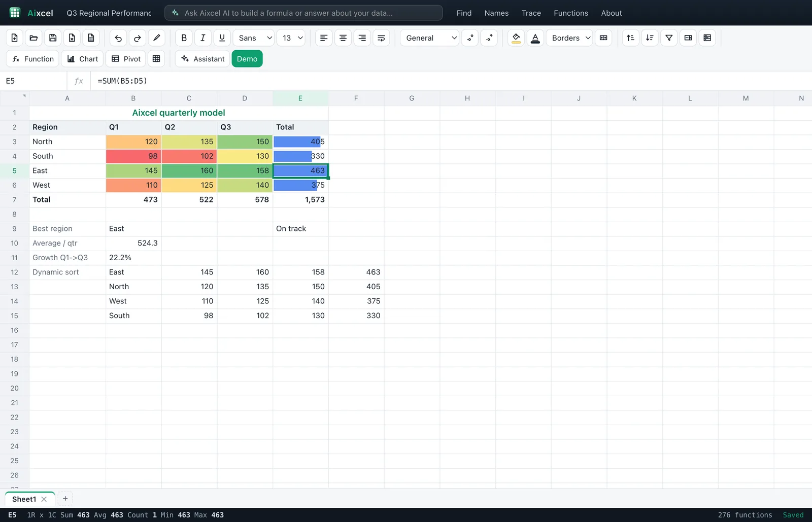Toggle text wrapping in the cell

coord(381,38)
